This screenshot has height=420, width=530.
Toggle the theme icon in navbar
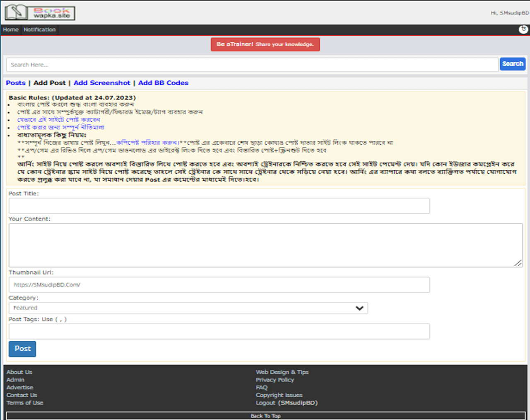(523, 29)
